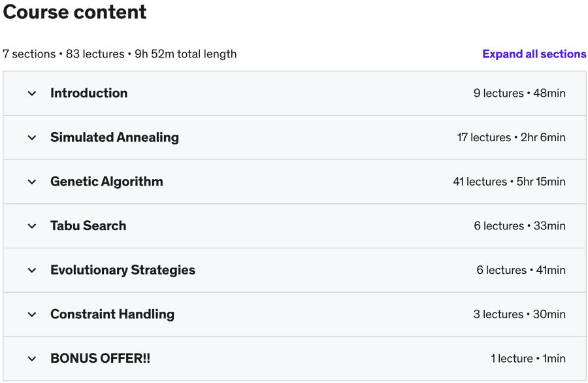Image resolution: width=588 pixels, height=383 pixels.
Task: Expand the Tabu Search chevron icon
Action: tap(32, 226)
